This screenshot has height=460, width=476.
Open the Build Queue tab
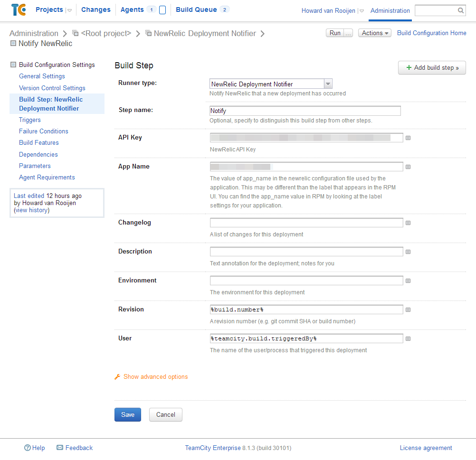pos(196,9)
